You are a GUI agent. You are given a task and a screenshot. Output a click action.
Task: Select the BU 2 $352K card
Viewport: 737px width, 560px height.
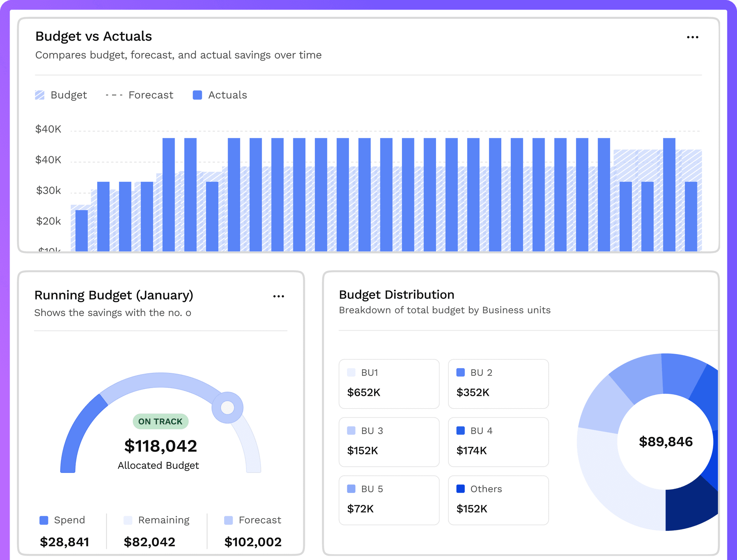click(x=498, y=384)
